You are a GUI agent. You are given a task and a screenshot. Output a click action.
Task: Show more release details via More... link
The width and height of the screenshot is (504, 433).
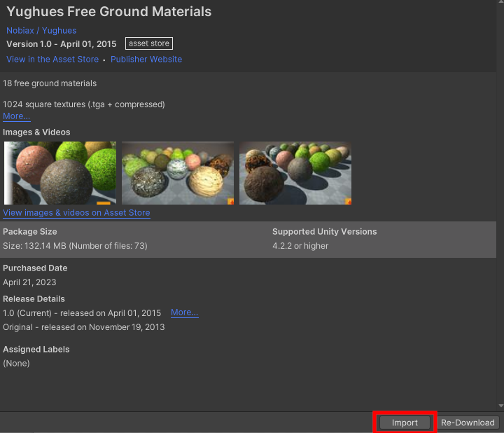click(x=185, y=312)
